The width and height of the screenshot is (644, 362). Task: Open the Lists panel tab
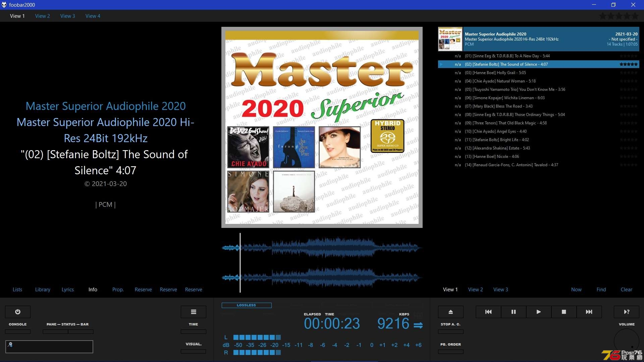(x=17, y=289)
